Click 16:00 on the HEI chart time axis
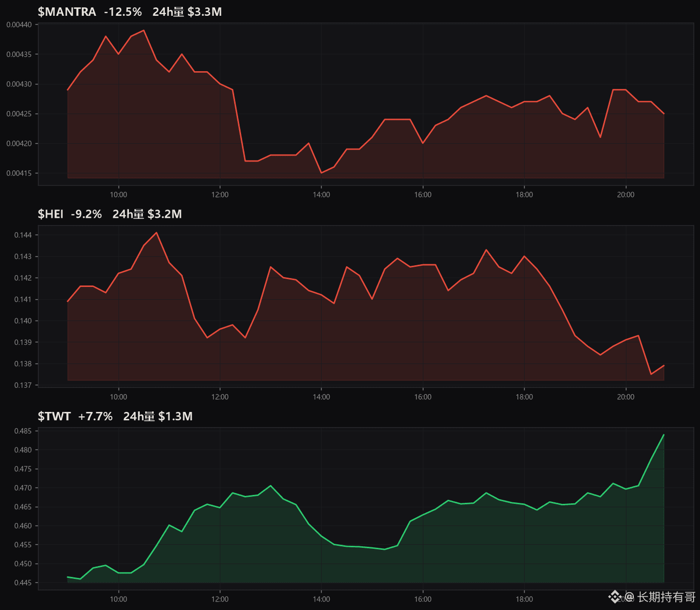The height and width of the screenshot is (610, 700). (423, 397)
